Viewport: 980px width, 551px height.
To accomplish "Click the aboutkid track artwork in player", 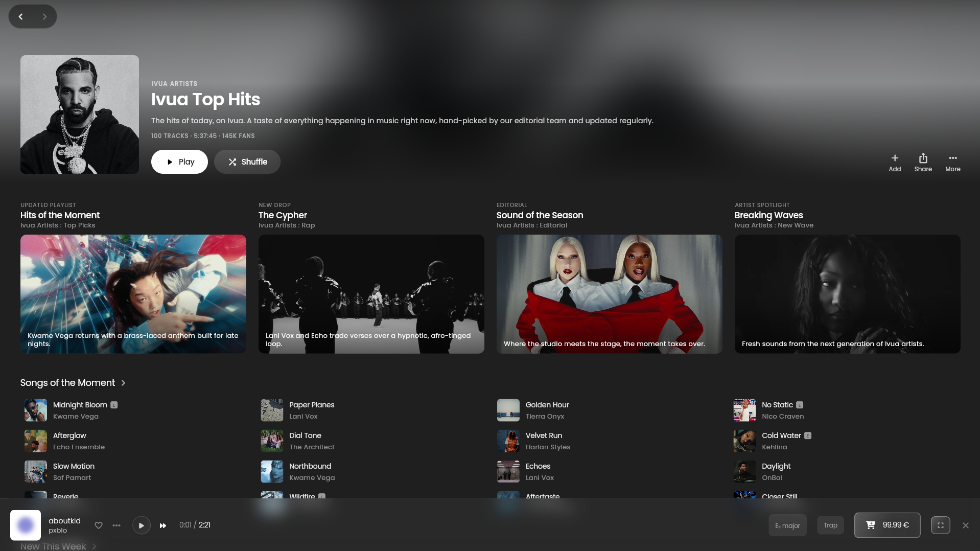I will 26,525.
